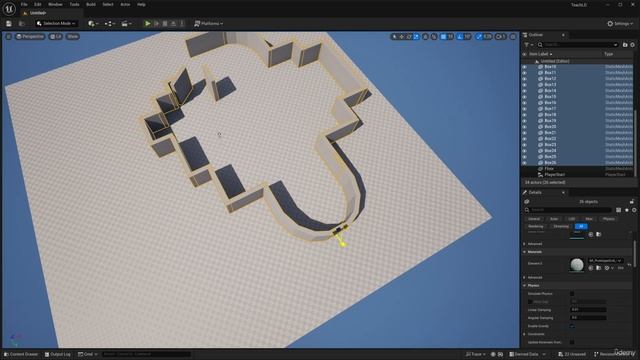The image size is (640, 360).
Task: Toggle grid snapping in viewport toolbar
Action: click(443, 37)
